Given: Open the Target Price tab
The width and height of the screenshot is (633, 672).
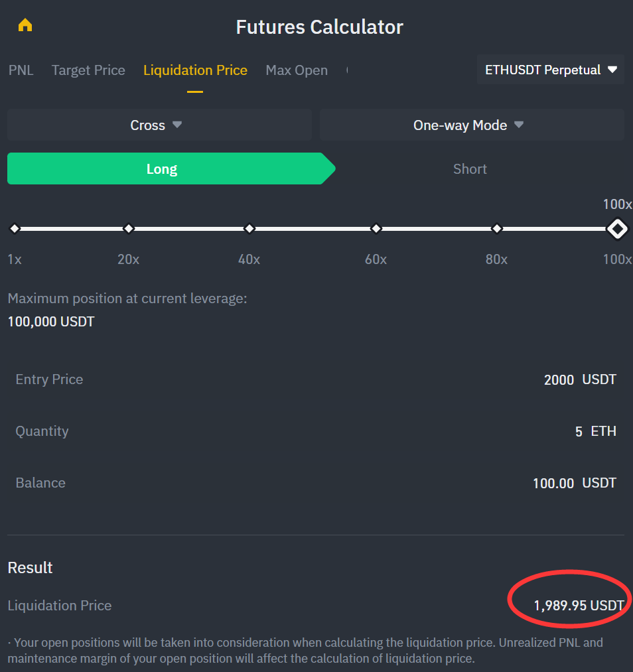Looking at the screenshot, I should (x=88, y=70).
